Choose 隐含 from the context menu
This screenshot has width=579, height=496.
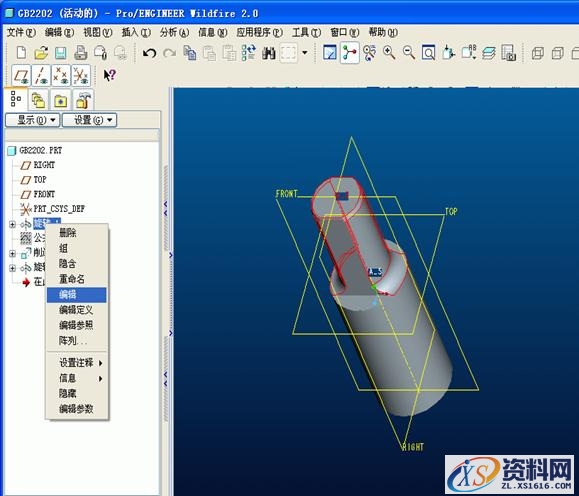(x=76, y=264)
